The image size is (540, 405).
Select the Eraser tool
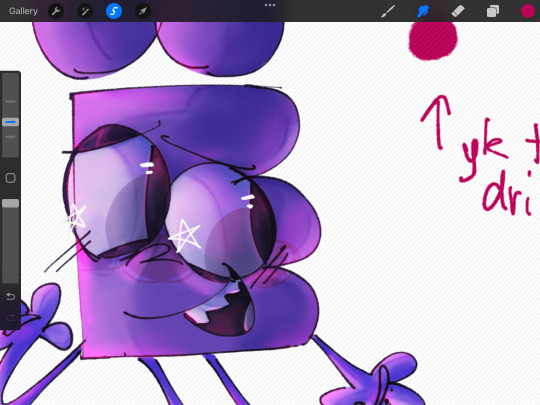click(x=458, y=11)
